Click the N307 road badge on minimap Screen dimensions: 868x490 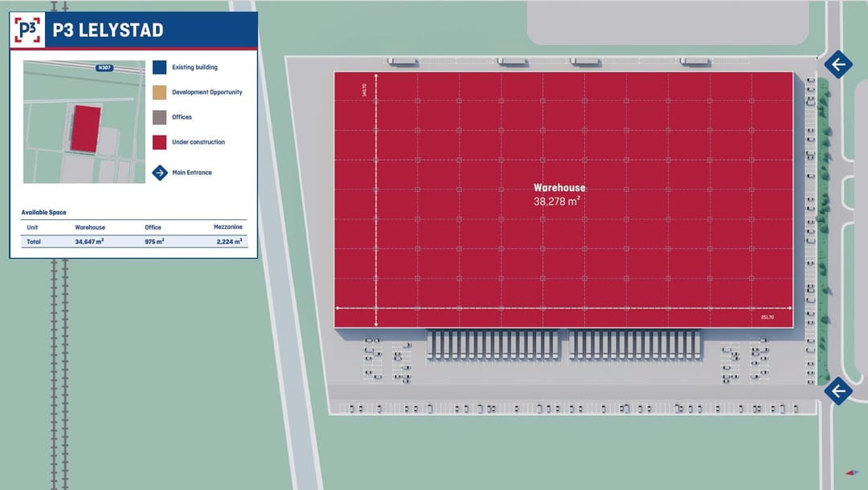(x=103, y=67)
